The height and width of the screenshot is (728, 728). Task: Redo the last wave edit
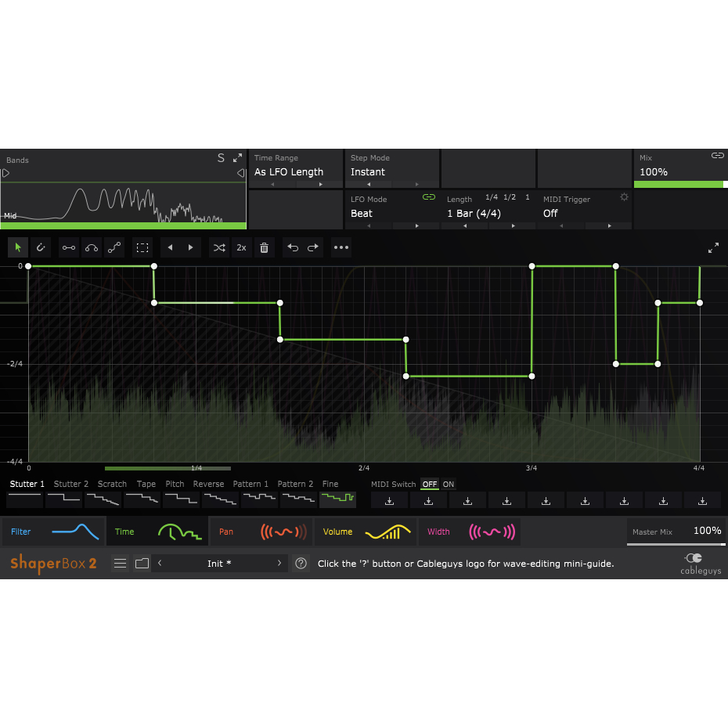[x=313, y=247]
